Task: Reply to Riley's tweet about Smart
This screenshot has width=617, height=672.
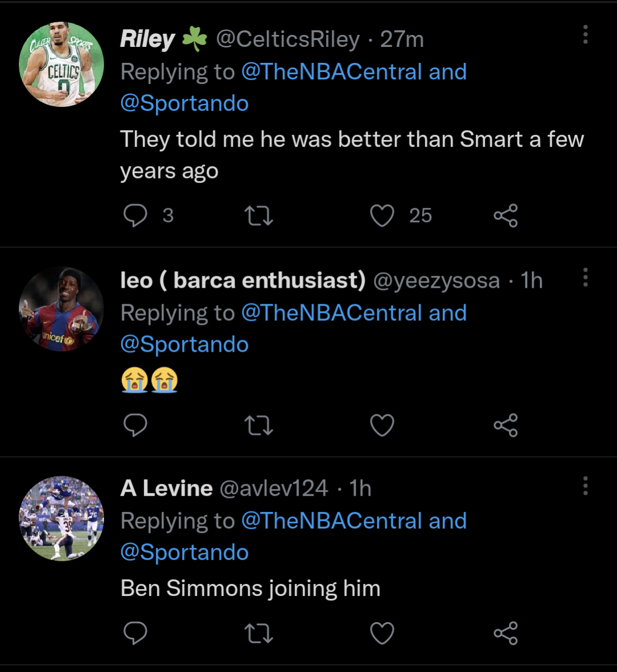Action: (x=136, y=216)
